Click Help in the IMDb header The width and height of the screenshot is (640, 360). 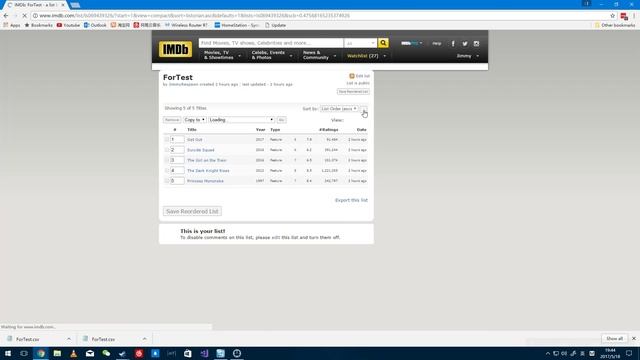point(437,43)
